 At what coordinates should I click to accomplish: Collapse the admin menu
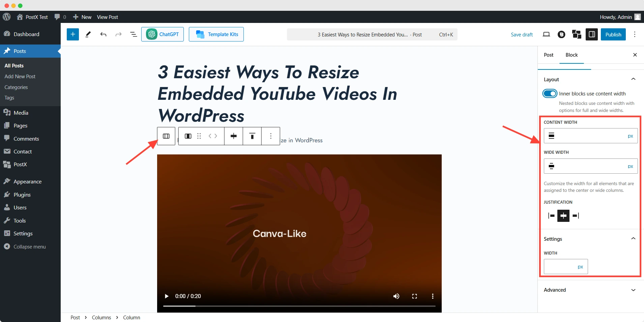(30, 246)
